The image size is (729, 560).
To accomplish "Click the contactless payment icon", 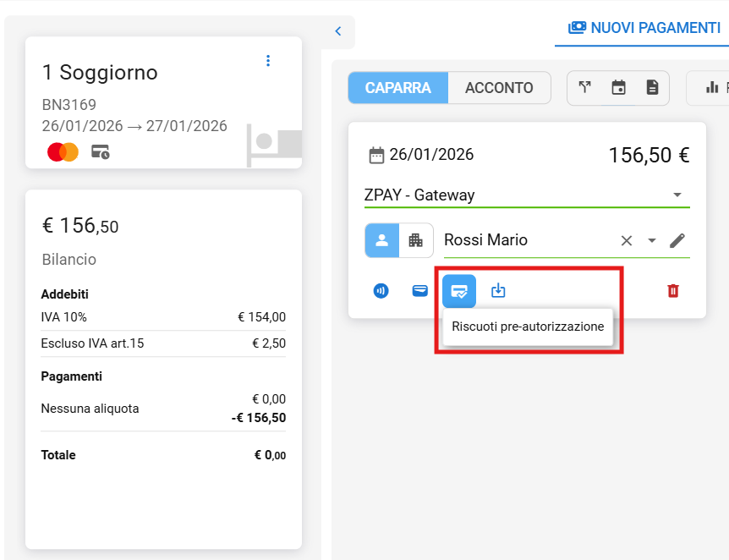I will point(381,291).
